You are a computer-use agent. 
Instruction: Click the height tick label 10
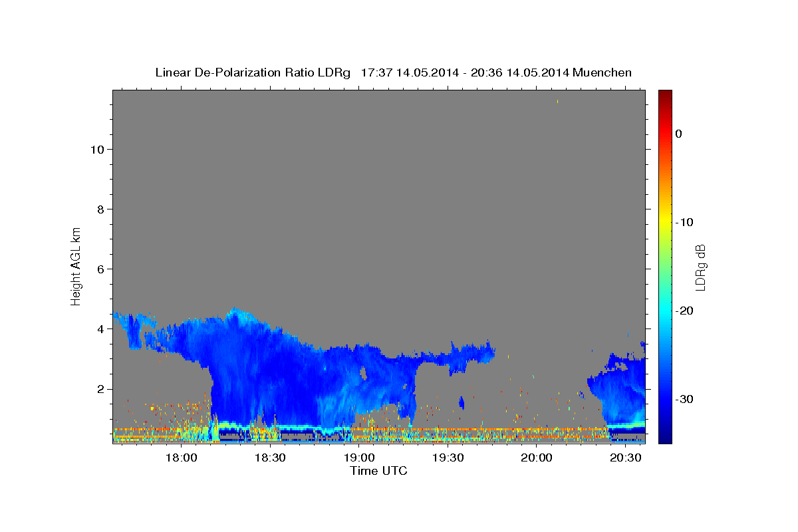[x=96, y=149]
